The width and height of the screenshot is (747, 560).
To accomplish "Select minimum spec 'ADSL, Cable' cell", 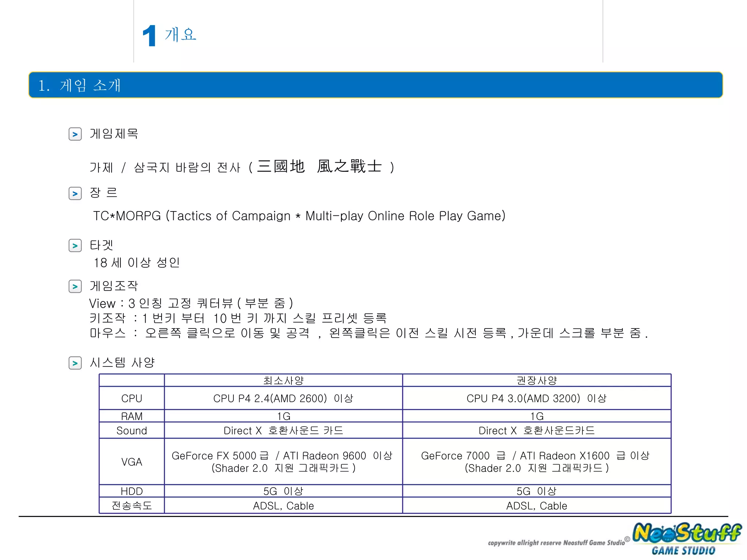I will [283, 505].
